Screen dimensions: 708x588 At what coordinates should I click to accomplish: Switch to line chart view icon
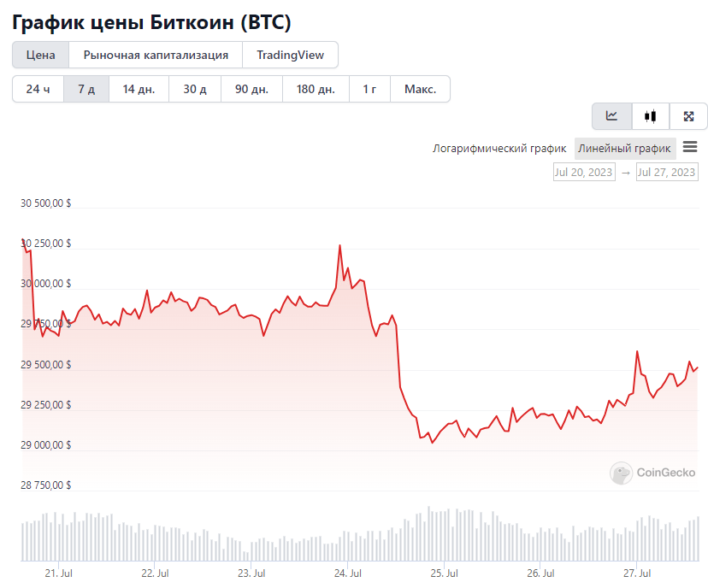(x=612, y=116)
